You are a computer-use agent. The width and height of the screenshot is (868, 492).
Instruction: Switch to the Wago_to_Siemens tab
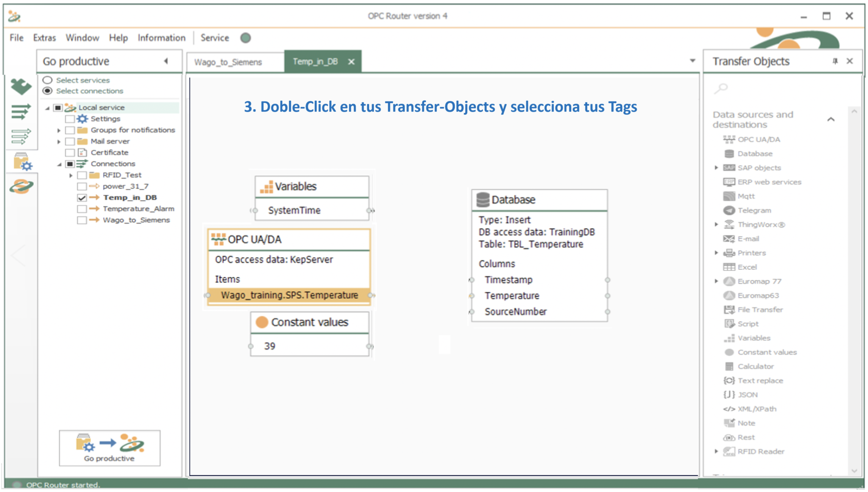coord(228,62)
